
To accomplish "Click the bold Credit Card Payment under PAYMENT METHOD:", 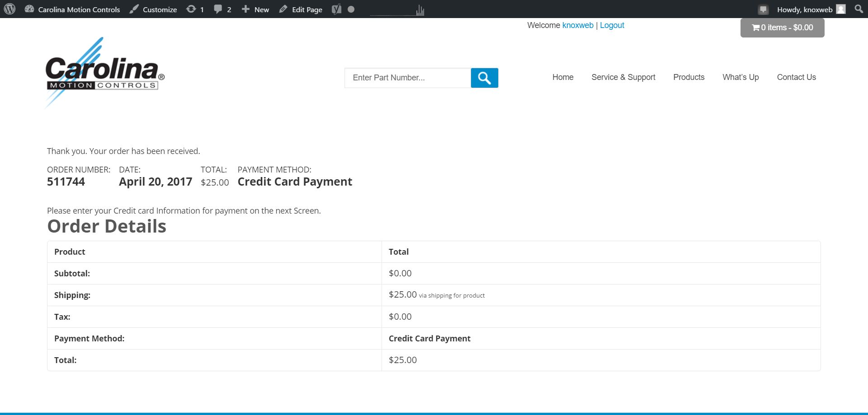I will point(295,182).
